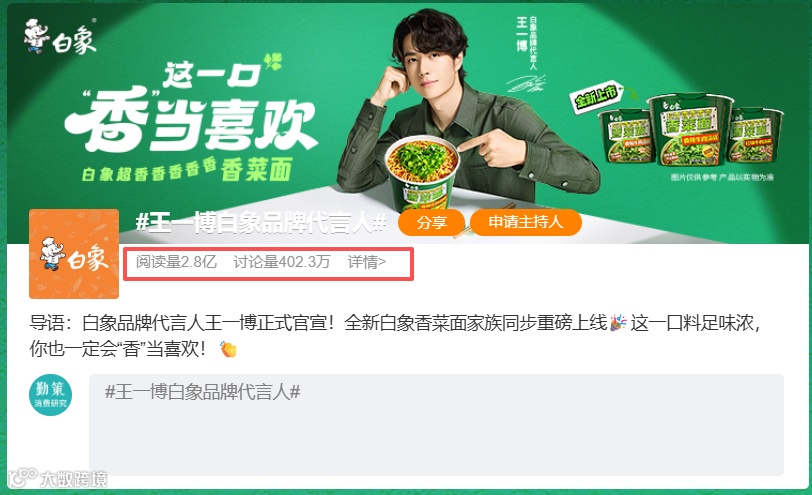
Task: Click the 讨论量402.3万 discussion count
Action: (x=282, y=262)
